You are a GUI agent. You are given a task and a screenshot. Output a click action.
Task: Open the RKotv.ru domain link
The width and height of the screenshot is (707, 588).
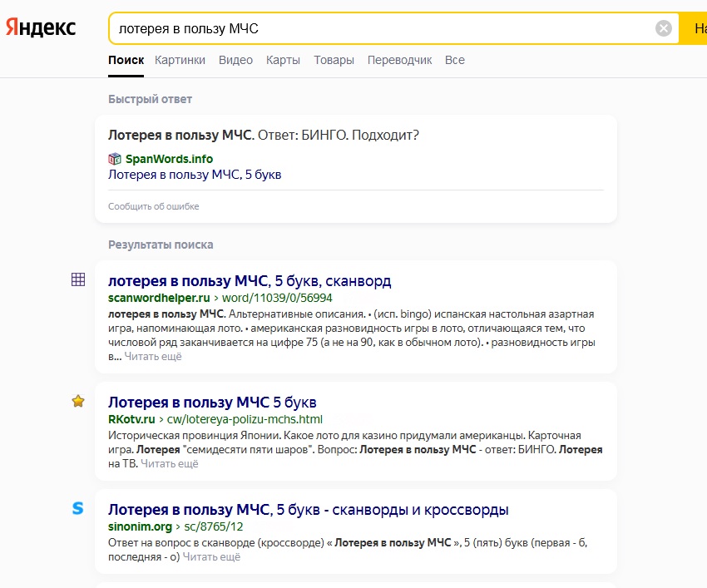pos(131,419)
